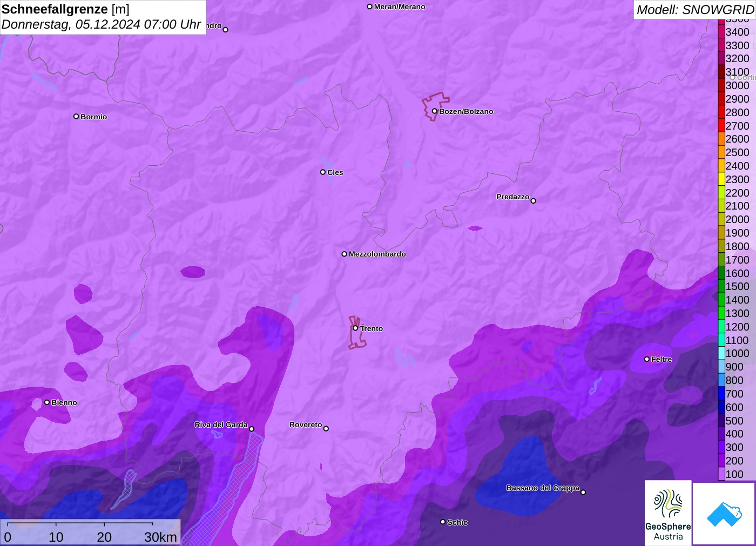756x546 pixels.
Task: Click the GeoSphere Austria logo
Action: (668, 513)
